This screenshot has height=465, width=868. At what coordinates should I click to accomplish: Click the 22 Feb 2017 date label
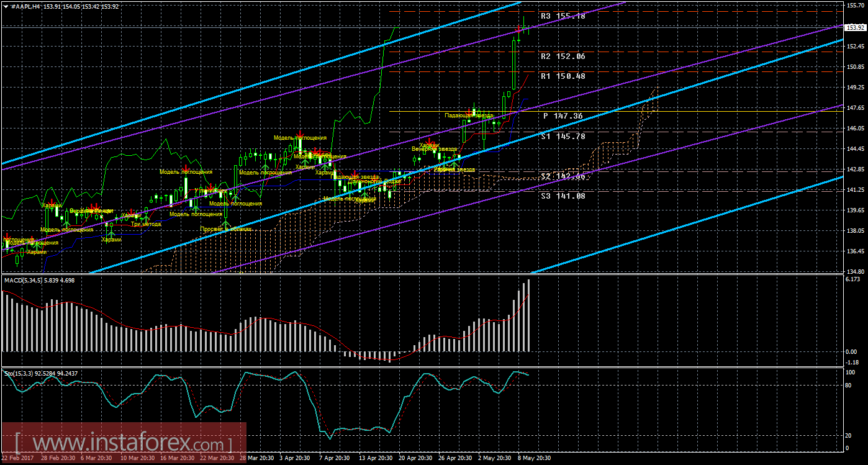tap(18, 459)
